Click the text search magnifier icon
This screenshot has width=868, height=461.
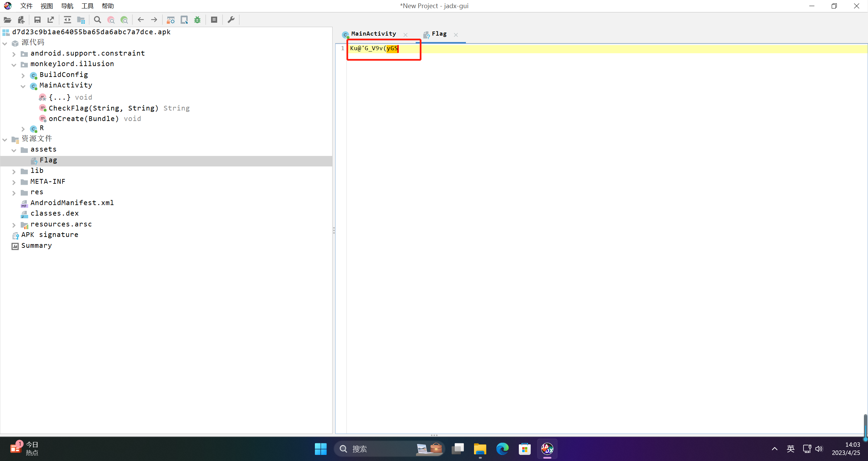pos(97,20)
